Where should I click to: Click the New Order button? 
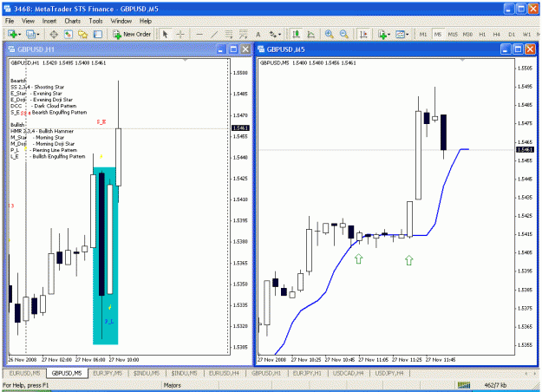pyautogui.click(x=132, y=34)
